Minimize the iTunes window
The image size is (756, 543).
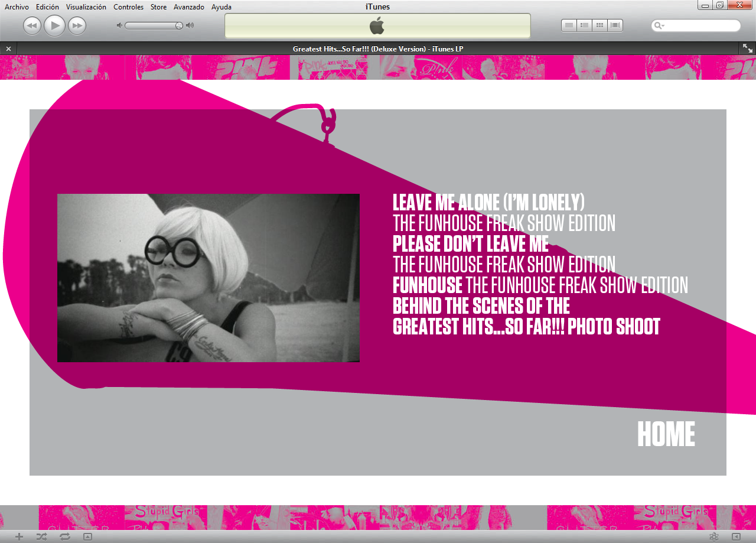point(705,5)
